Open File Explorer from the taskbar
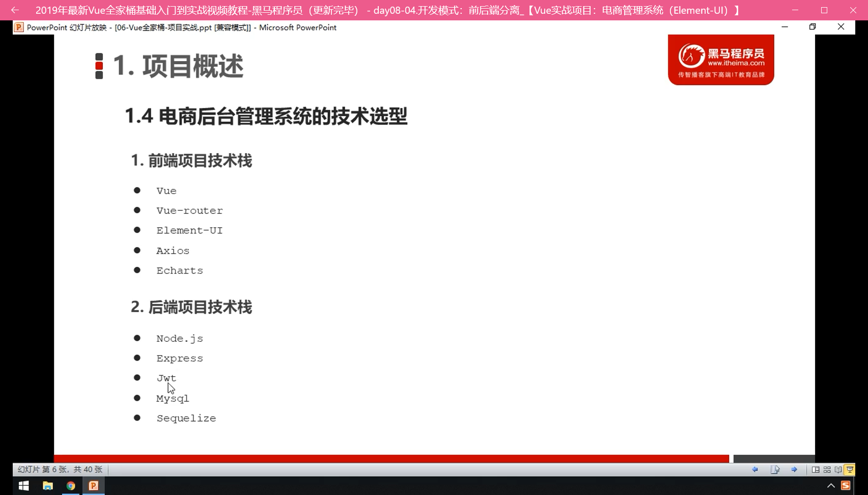This screenshot has width=868, height=495. [47, 486]
